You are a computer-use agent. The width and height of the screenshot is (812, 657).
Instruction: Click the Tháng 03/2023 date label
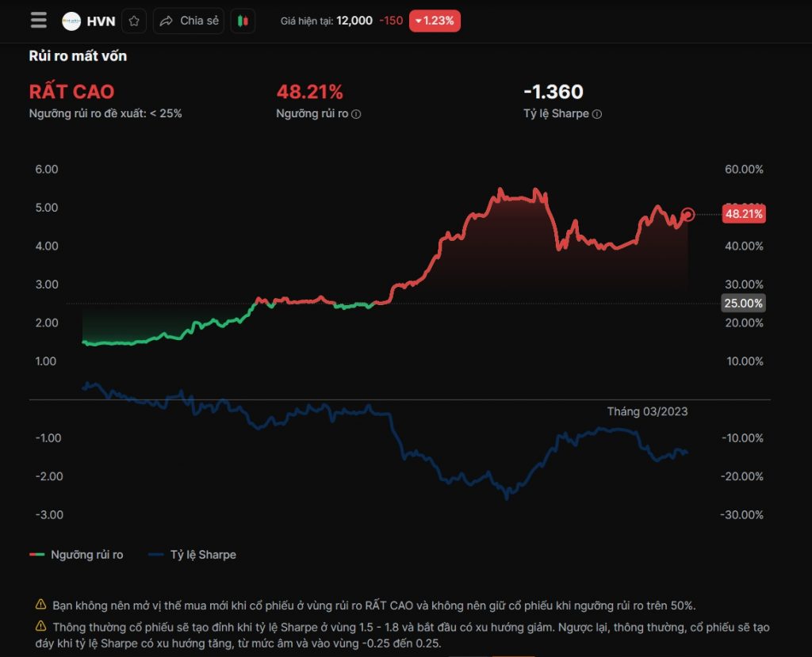tap(647, 411)
